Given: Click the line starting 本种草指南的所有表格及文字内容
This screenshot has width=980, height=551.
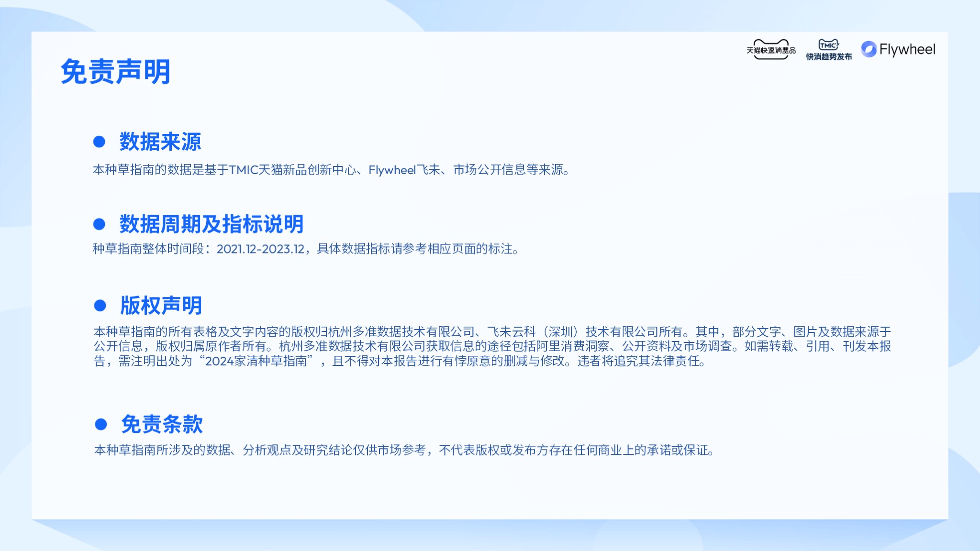Looking at the screenshot, I should (x=492, y=331).
